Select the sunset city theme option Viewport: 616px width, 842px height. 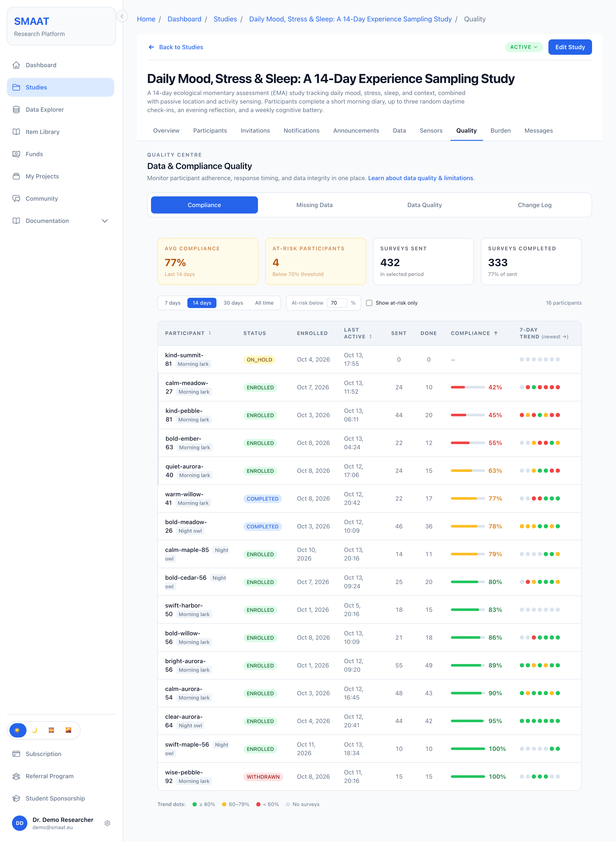pos(68,730)
